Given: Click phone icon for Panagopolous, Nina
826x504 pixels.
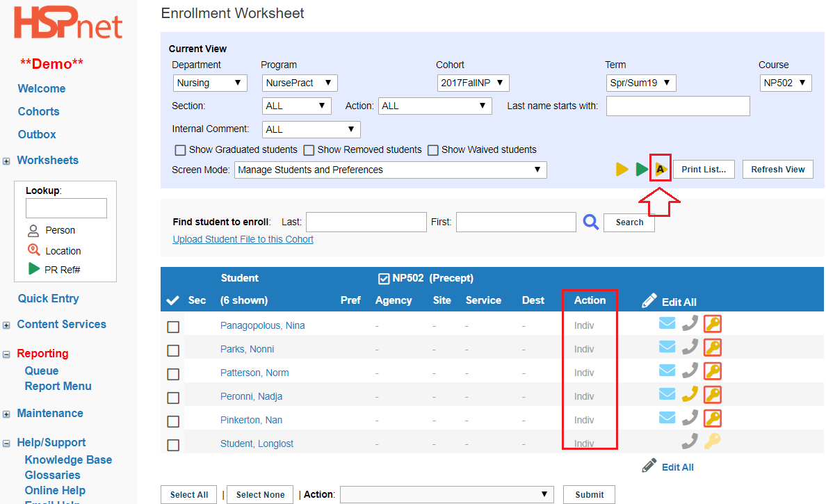Looking at the screenshot, I should coord(690,323).
